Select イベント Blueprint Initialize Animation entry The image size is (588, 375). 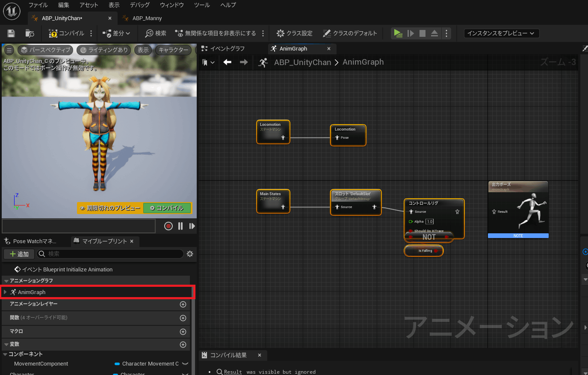coord(64,269)
